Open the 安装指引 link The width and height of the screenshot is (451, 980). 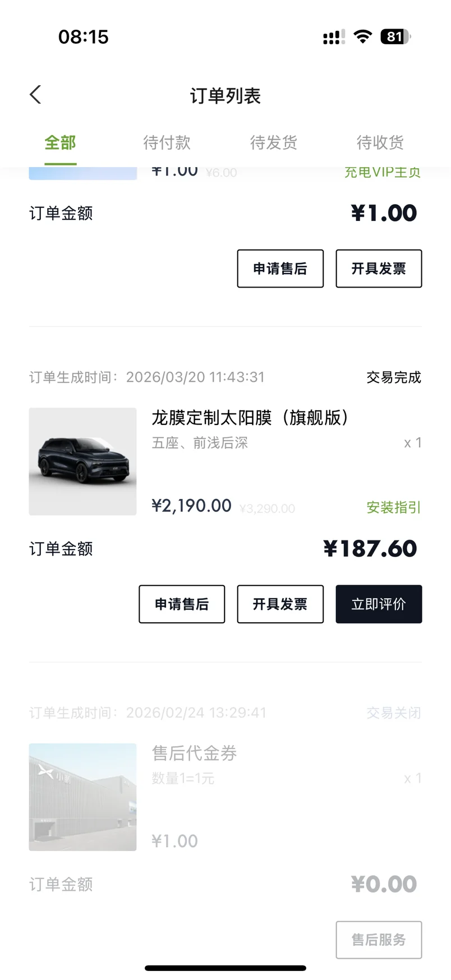(393, 507)
